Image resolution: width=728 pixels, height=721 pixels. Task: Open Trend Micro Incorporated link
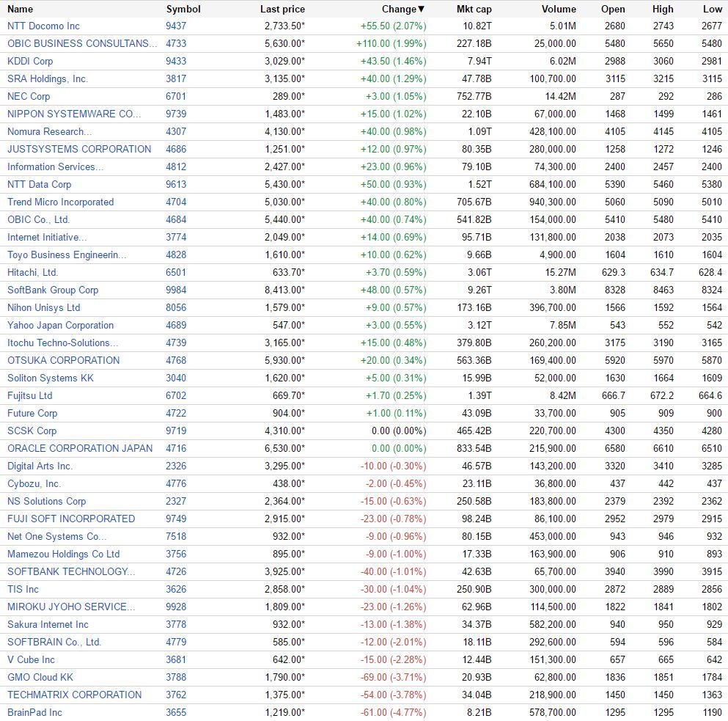click(60, 202)
